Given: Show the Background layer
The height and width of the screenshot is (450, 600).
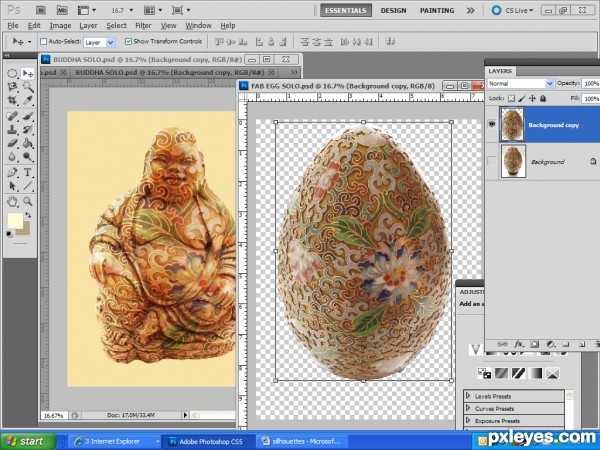Looking at the screenshot, I should (x=492, y=161).
